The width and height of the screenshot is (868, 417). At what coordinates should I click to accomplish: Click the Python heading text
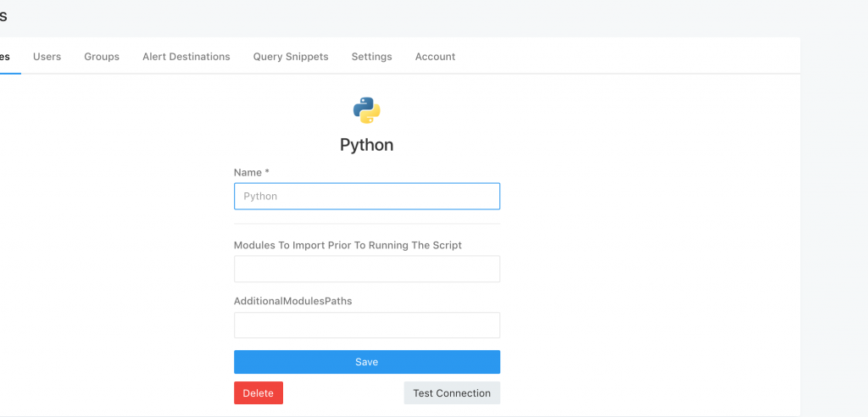coord(366,145)
